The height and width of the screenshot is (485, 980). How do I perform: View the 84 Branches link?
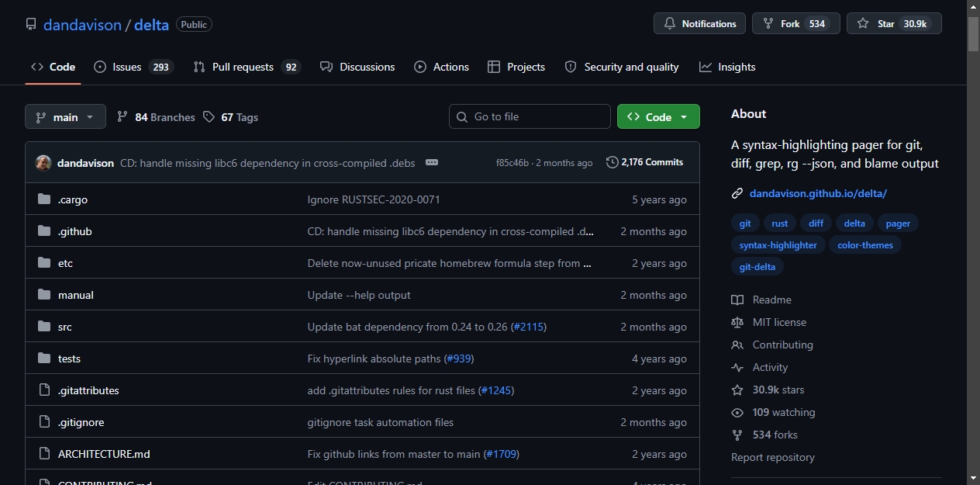[x=156, y=116]
